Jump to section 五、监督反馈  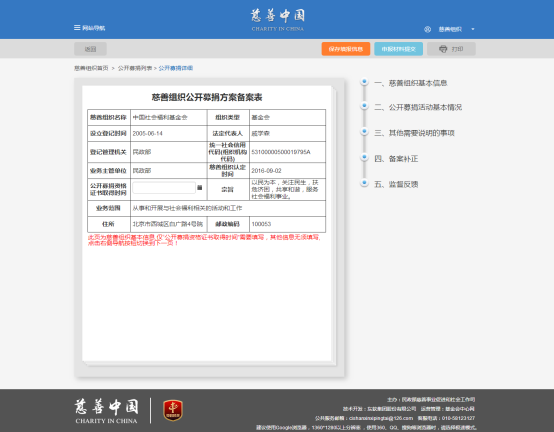pos(396,184)
